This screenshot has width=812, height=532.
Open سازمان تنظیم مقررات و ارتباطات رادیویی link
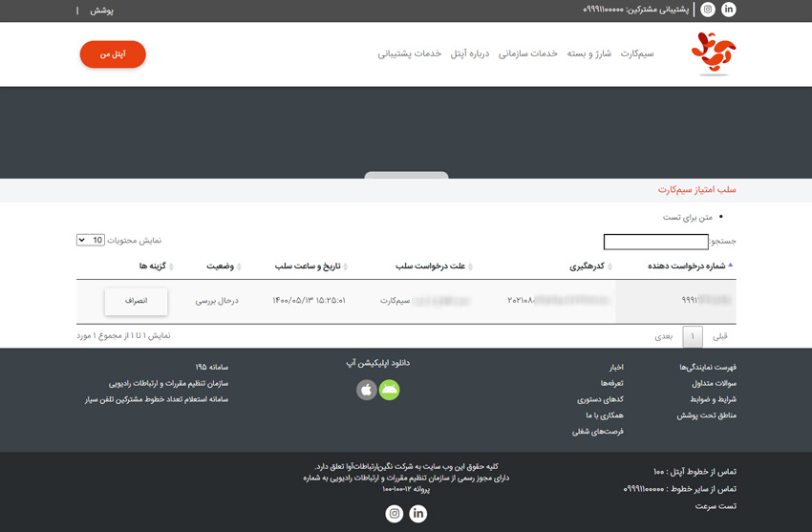tap(168, 383)
